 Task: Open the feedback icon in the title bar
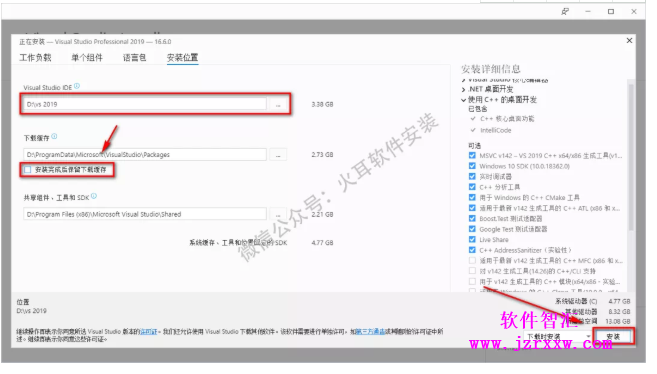tap(565, 12)
